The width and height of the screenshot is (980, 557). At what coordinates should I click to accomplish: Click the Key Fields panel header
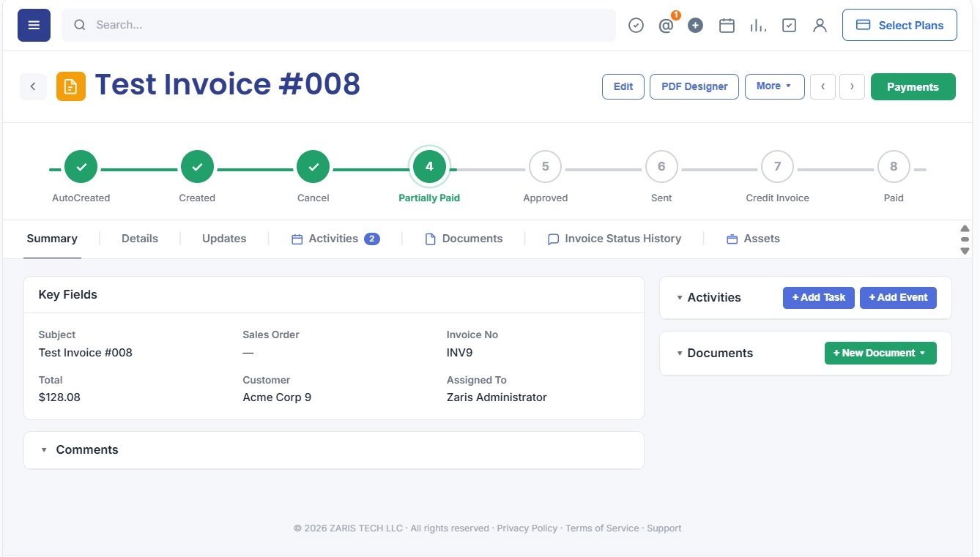pos(334,295)
